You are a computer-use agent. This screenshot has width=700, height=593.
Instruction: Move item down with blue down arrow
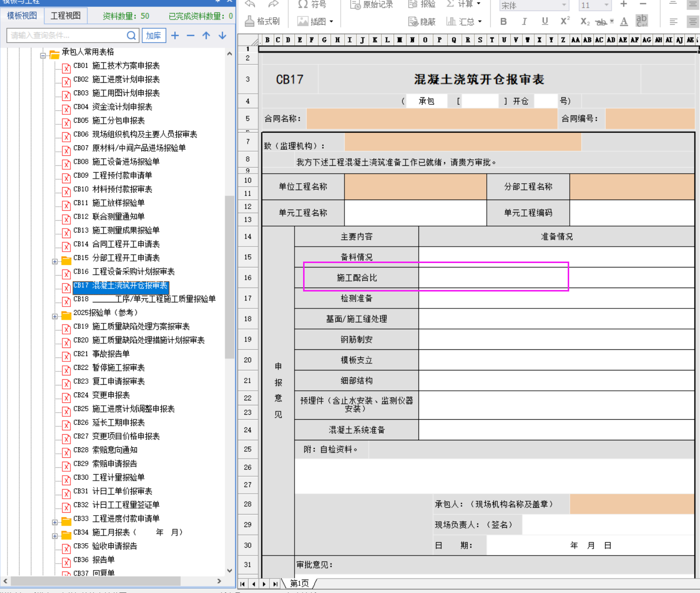[x=222, y=35]
